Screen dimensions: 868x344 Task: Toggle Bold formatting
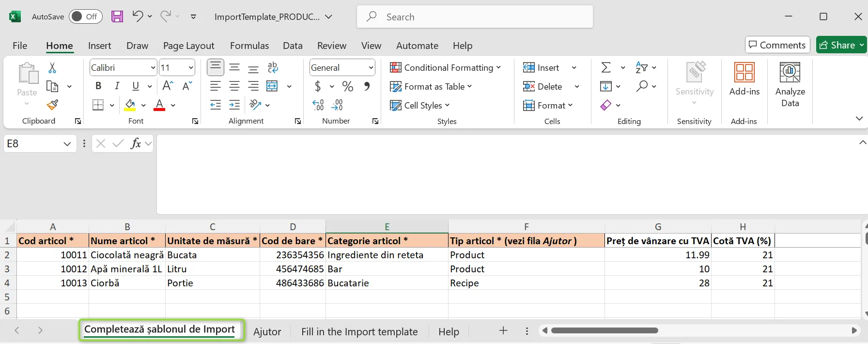point(98,86)
